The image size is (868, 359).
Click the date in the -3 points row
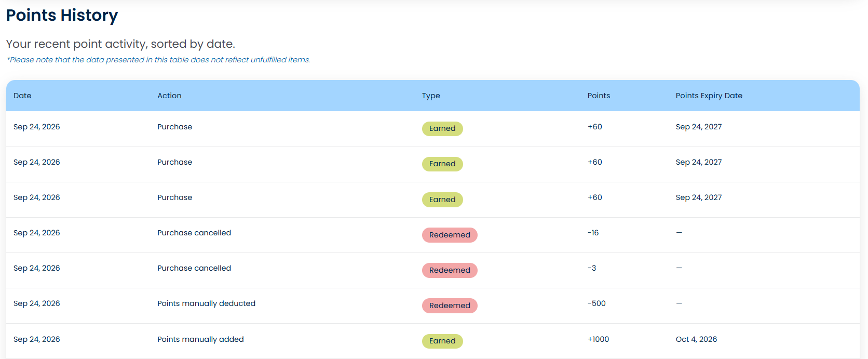pos(37,268)
